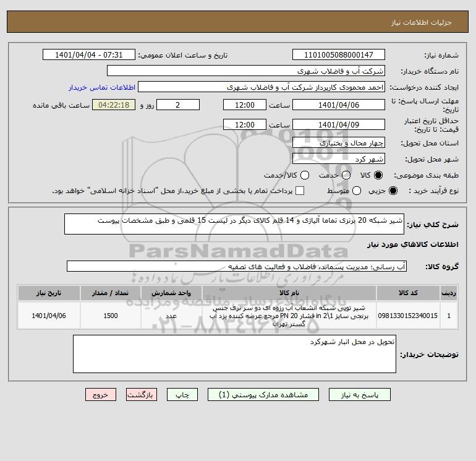Screen dimensions: 476x461
Task: Toggle the اسناد خزانه اسلامی payment checkbox
Action: coord(300,191)
